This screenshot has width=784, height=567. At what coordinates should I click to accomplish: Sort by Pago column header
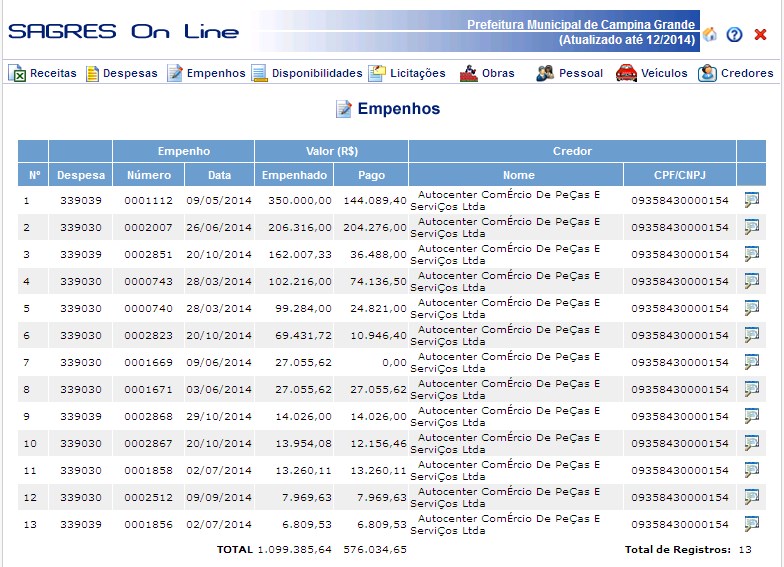[x=371, y=175]
